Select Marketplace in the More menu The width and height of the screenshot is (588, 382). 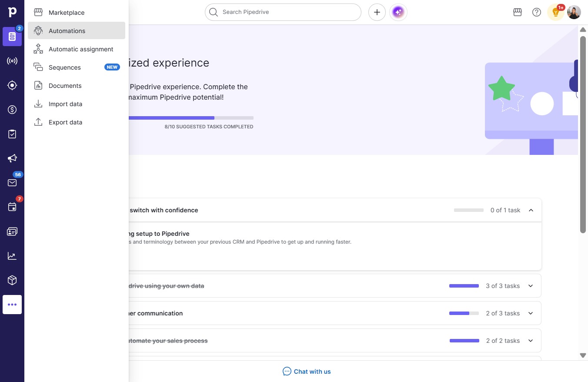coord(77,13)
